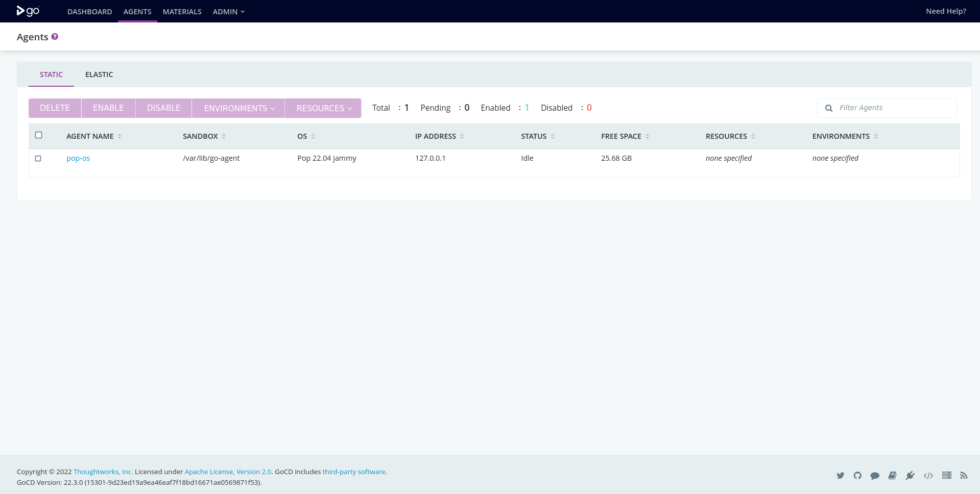This screenshot has height=494, width=980.
Task: Click the Enable button
Action: [x=108, y=108]
